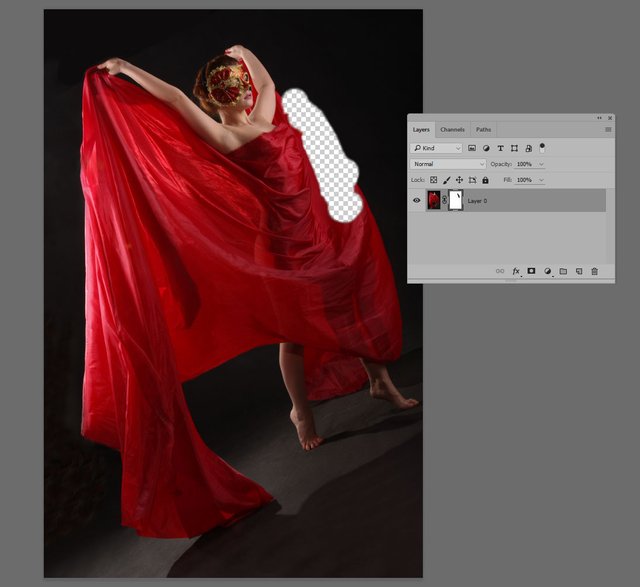Lock layer position
Screen dimensions: 640x587
(x=459, y=180)
